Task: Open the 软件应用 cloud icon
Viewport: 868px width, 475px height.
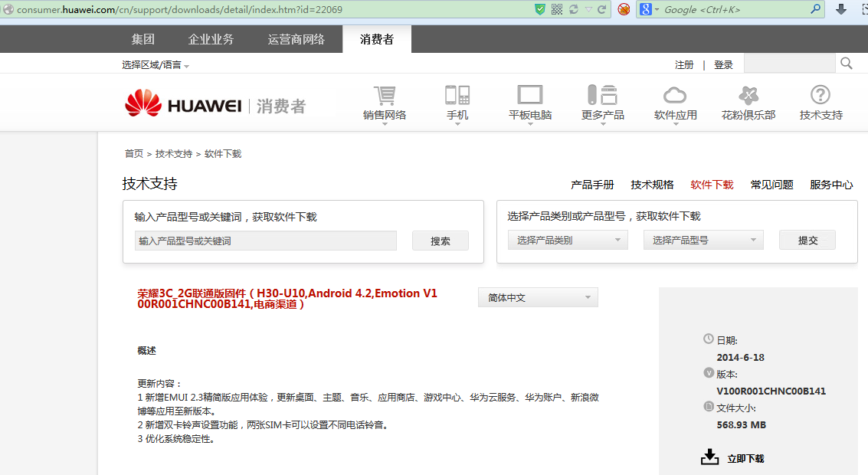Action: 676,95
